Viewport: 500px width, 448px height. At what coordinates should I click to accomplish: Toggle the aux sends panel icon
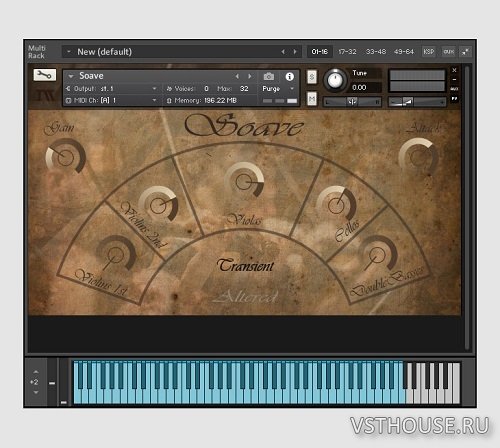(449, 52)
